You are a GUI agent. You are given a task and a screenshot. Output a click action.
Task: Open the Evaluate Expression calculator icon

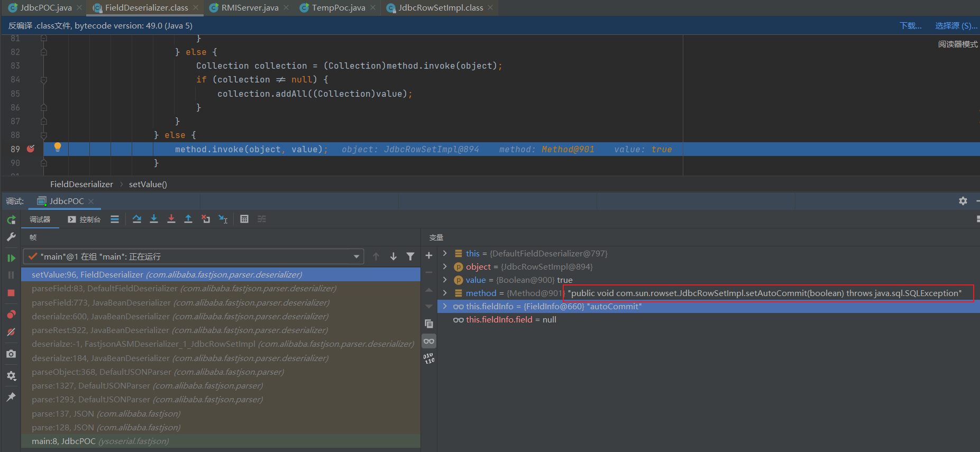244,219
